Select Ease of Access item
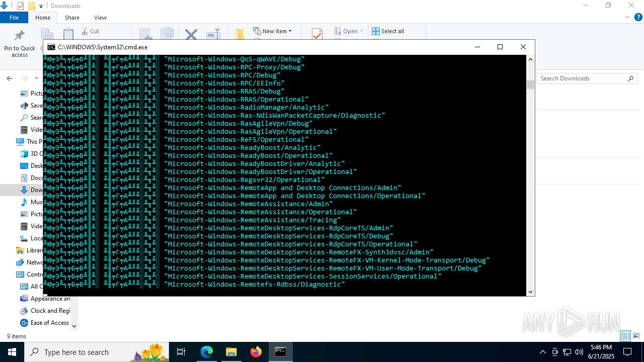Image resolution: width=644 pixels, height=362 pixels. [x=44, y=323]
